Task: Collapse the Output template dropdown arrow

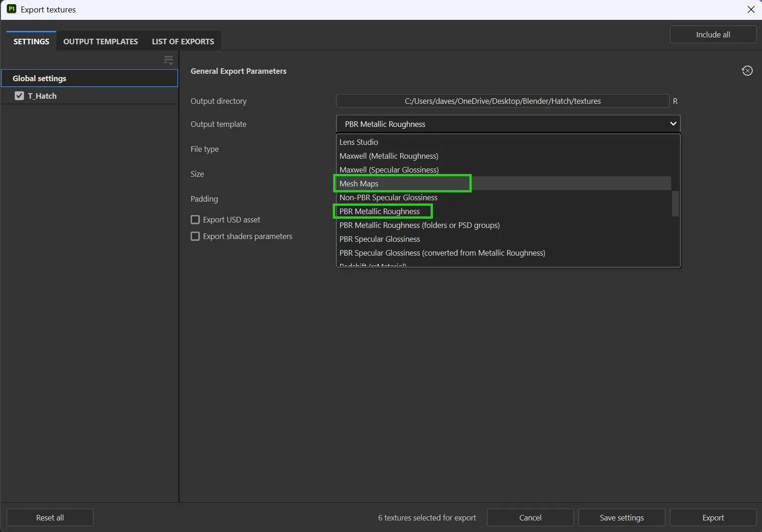Action: 673,124
